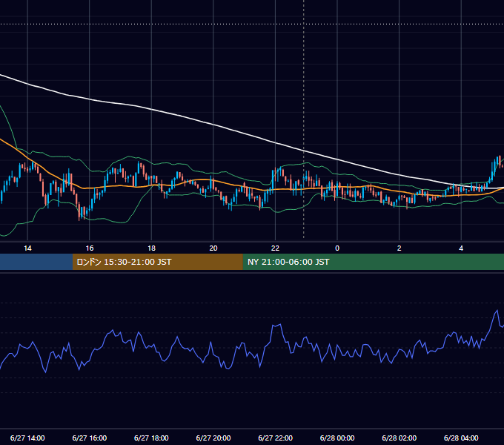Click the 6/27 20:00 timestamp label
The image size is (504, 445).
(x=213, y=438)
